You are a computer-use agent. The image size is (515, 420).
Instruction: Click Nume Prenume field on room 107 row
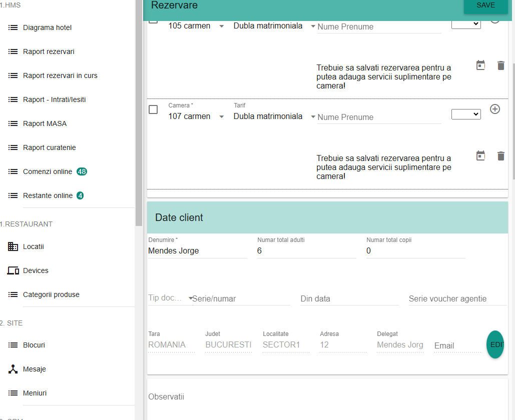tap(379, 117)
